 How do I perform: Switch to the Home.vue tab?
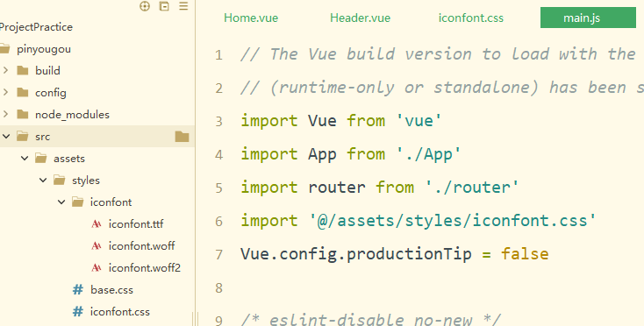(x=251, y=18)
